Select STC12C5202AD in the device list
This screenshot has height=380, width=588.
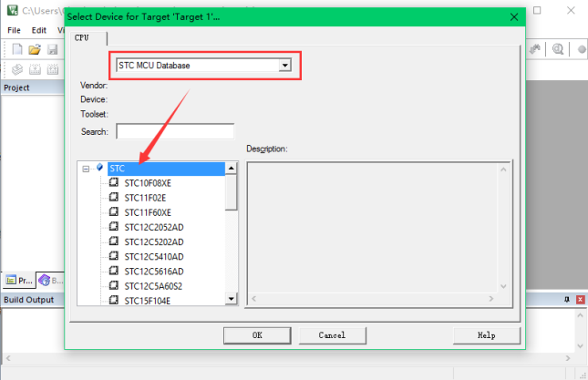tap(154, 242)
